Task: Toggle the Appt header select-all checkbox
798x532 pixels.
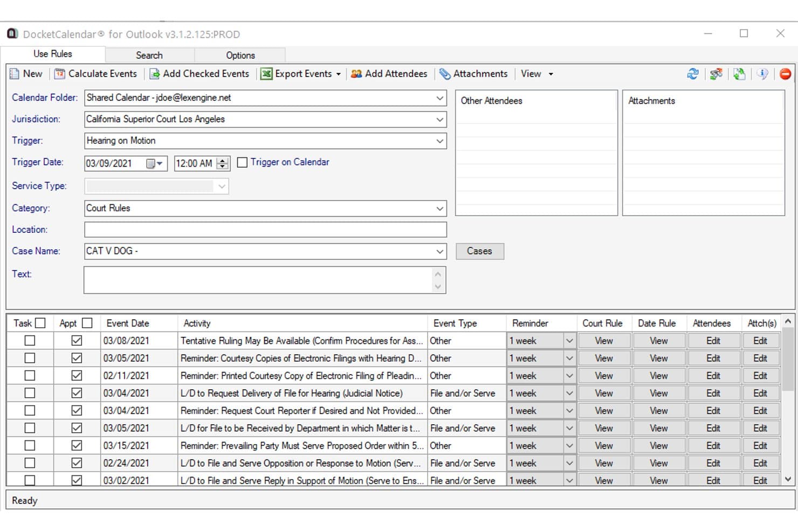Action: point(87,323)
